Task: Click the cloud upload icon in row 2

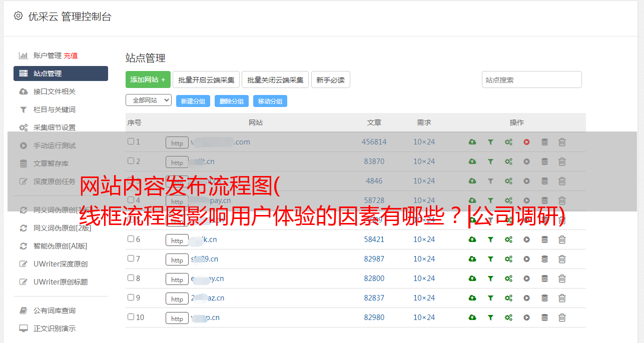Action: coord(472,161)
